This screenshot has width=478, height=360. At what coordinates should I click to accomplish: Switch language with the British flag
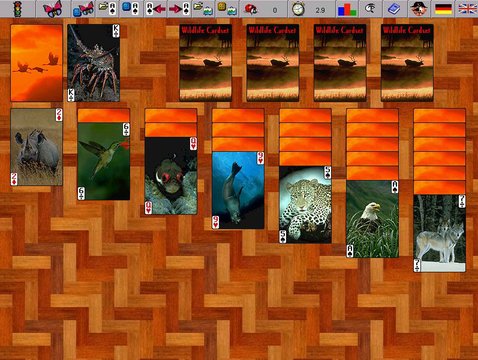pyautogui.click(x=467, y=9)
